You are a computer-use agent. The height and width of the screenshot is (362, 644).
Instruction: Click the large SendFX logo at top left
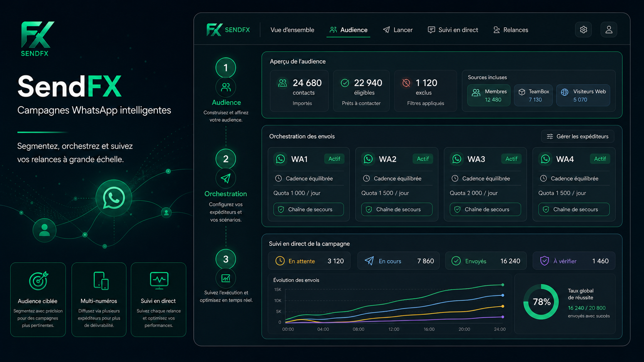37,39
